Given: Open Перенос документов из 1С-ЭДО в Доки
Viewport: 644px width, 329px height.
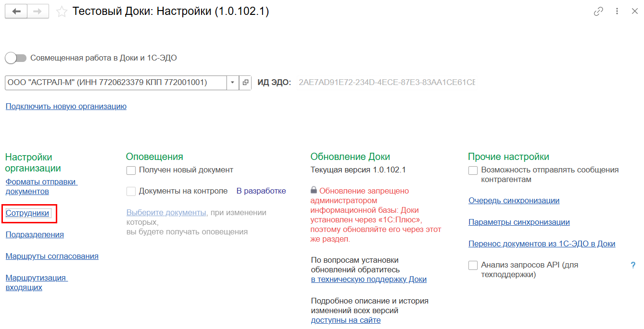Looking at the screenshot, I should tap(542, 244).
